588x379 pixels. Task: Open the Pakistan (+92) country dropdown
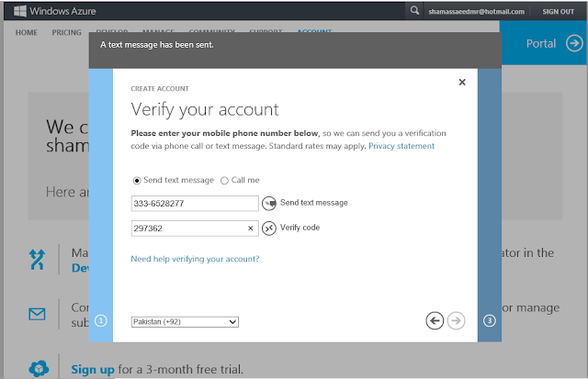185,322
